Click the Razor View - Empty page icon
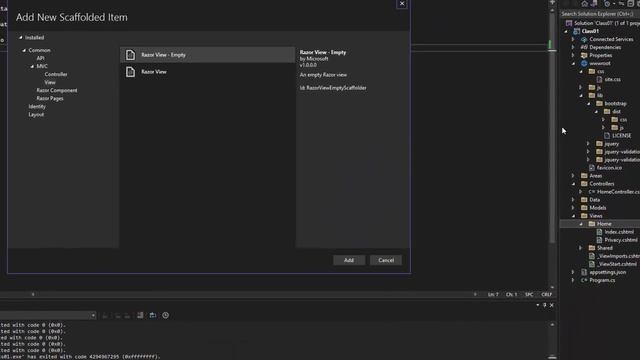The height and width of the screenshot is (360, 640). coord(130,55)
